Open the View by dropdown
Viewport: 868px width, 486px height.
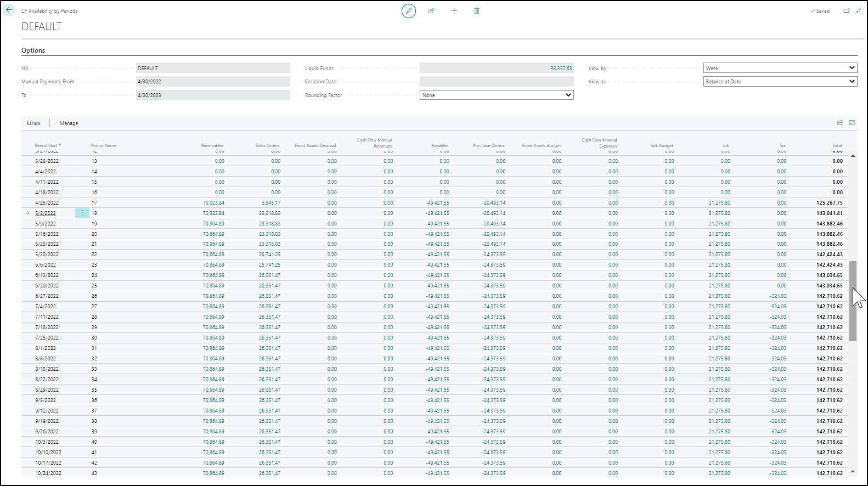[780, 68]
